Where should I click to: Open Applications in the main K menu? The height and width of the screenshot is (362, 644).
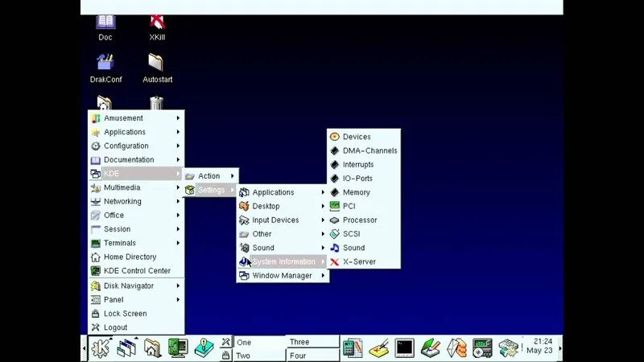click(x=136, y=132)
